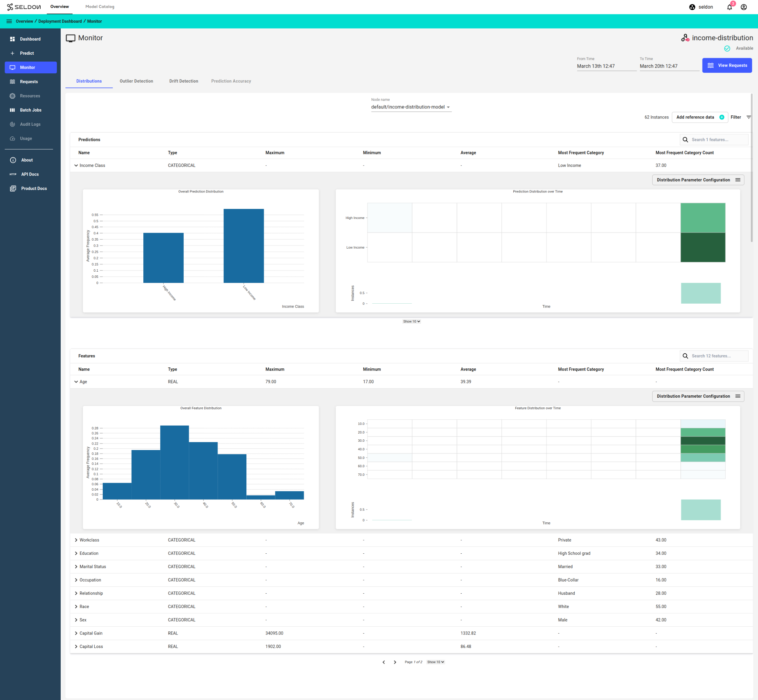Click the About info icon
This screenshot has width=758, height=700.
click(13, 160)
